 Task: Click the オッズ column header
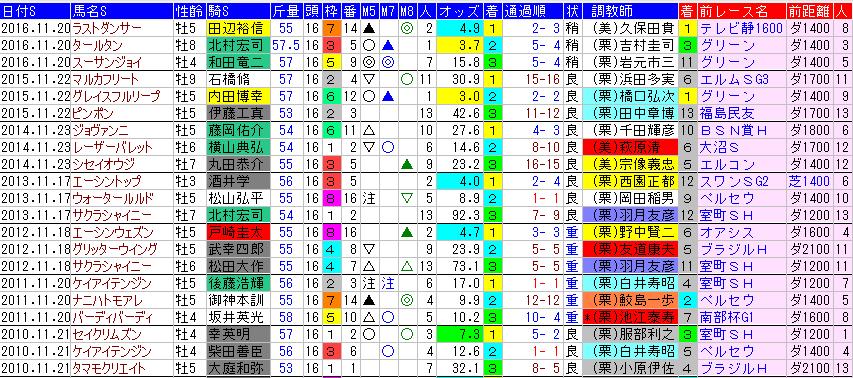[x=459, y=11]
